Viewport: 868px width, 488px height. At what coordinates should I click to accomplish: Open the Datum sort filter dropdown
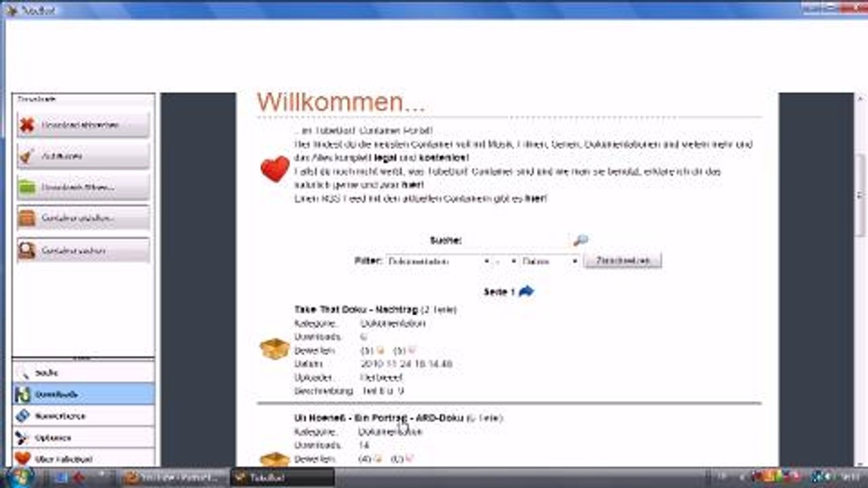click(x=550, y=261)
